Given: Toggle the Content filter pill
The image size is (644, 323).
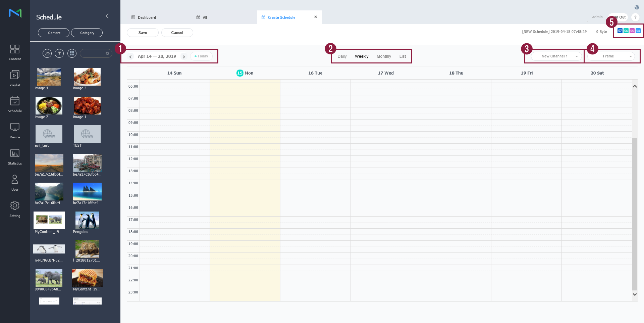Looking at the screenshot, I should point(54,33).
